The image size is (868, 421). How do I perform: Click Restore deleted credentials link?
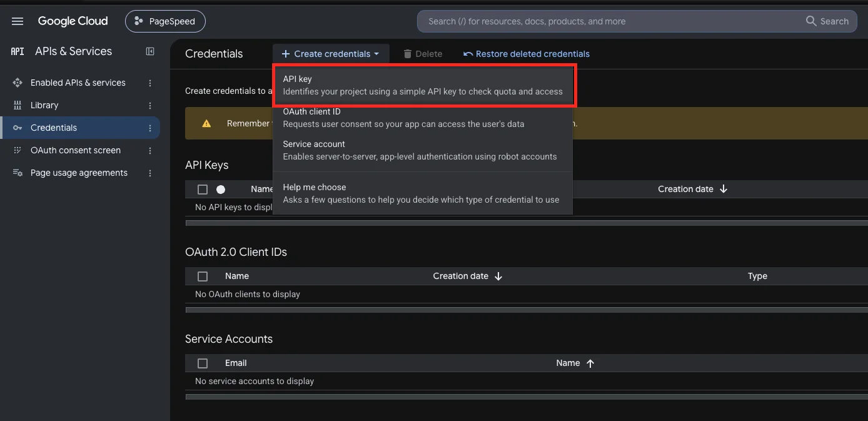(527, 54)
